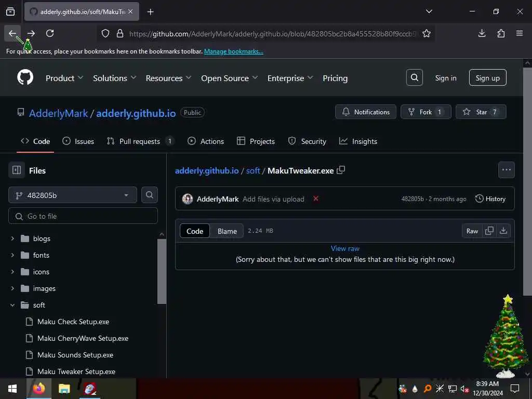The width and height of the screenshot is (532, 399).
Task: Open the Issues tab
Action: tap(78, 141)
